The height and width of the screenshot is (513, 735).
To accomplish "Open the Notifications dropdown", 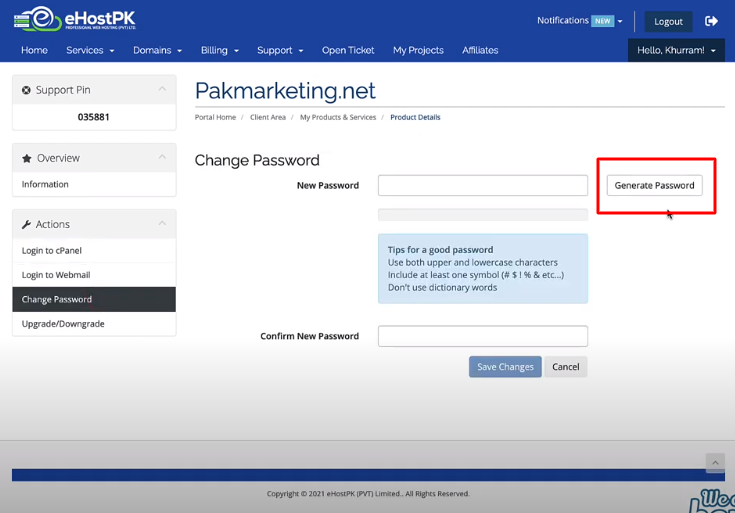I will coord(580,21).
